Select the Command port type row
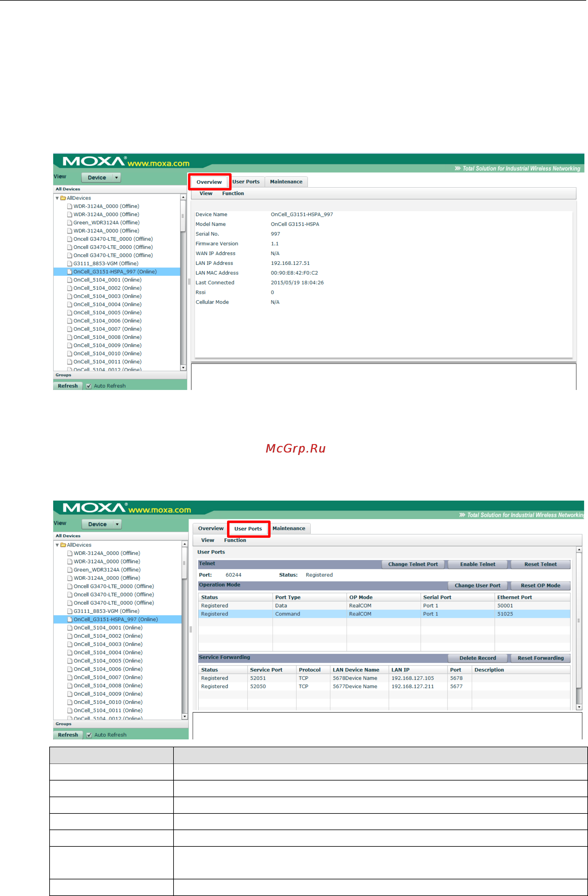 [384, 614]
